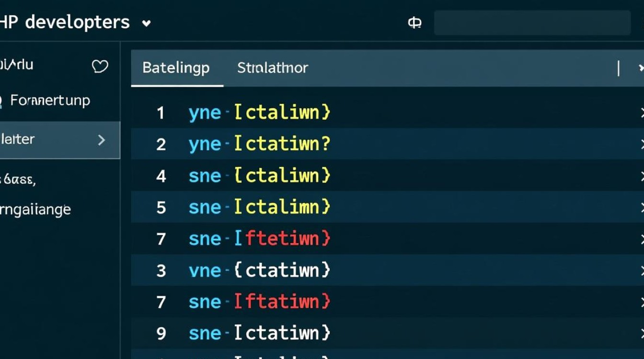Expand the tab bar overflow chevron
Screen dimensions: 644x359
pyautogui.click(x=641, y=68)
